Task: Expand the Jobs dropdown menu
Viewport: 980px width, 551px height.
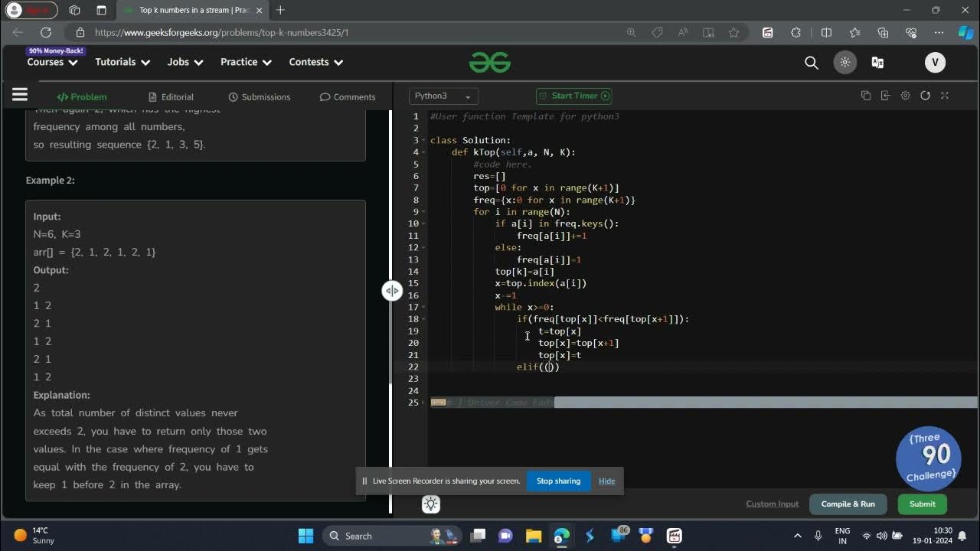Action: [185, 62]
